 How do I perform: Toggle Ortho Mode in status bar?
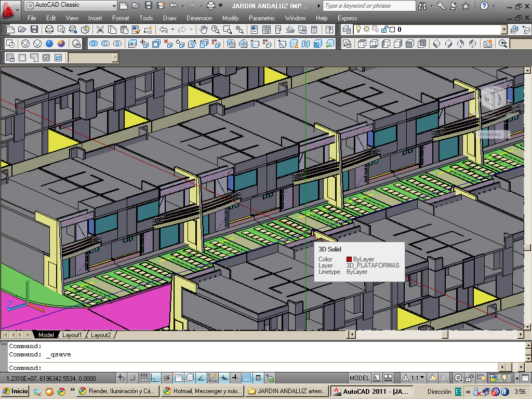[155, 378]
